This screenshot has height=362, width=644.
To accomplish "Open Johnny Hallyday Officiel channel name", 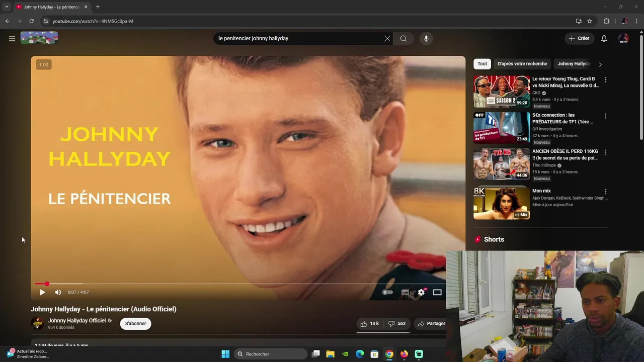I will click(x=77, y=321).
